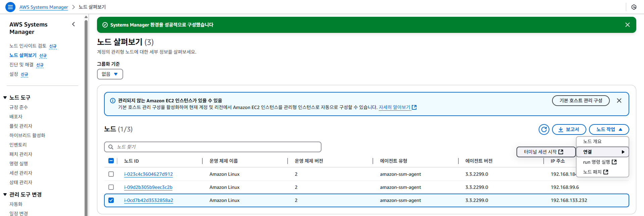
Task: Click the download icon on 보고서 button
Action: pos(560,129)
